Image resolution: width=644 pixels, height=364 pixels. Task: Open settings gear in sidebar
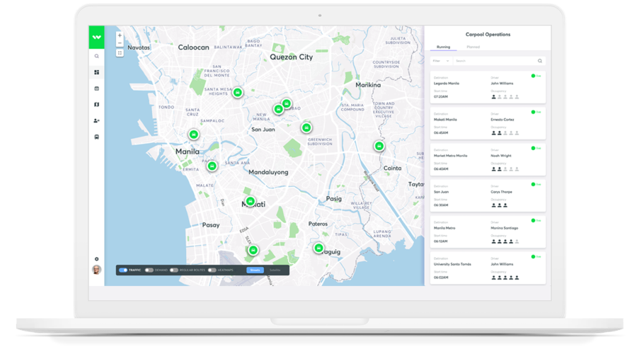96,259
